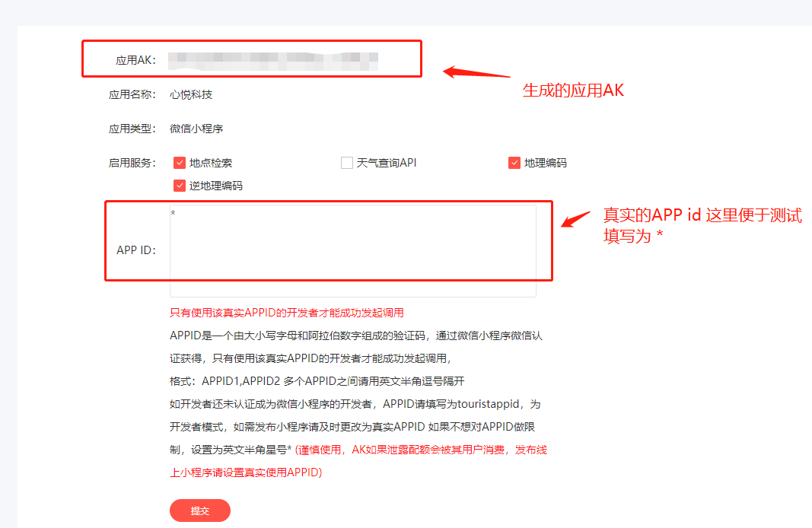Enable the 天气查询API checkbox
The height and width of the screenshot is (528, 812).
[346, 163]
